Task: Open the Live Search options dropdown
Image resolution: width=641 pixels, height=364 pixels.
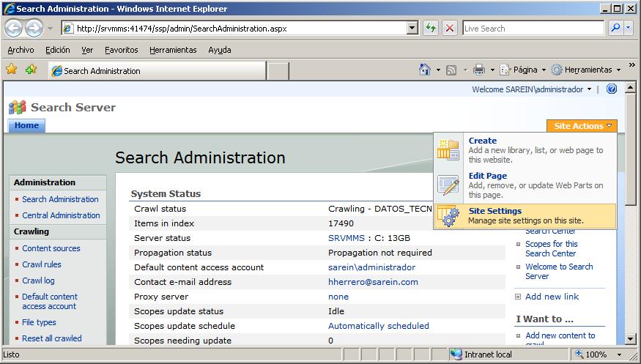Action: pyautogui.click(x=629, y=28)
